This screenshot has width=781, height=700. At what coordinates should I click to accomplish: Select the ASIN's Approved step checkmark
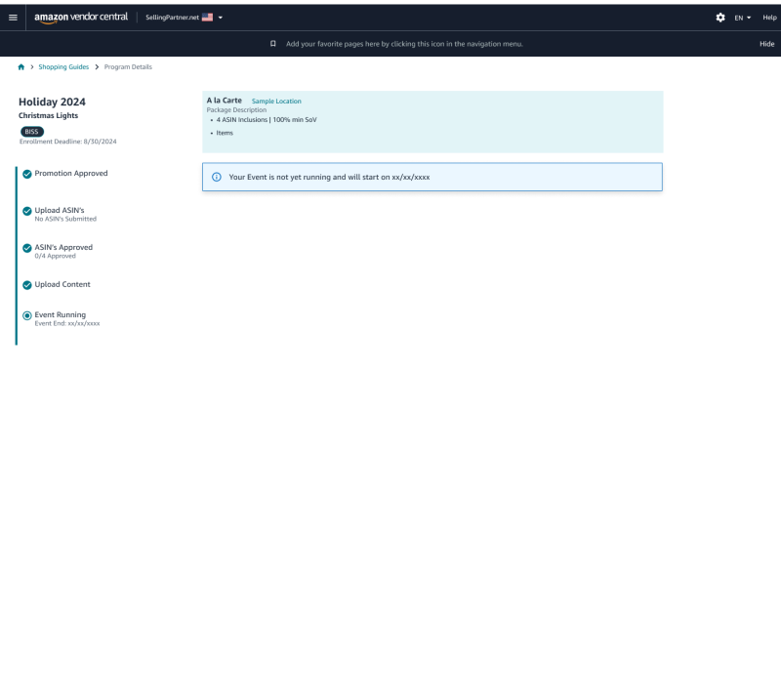pyautogui.click(x=27, y=248)
